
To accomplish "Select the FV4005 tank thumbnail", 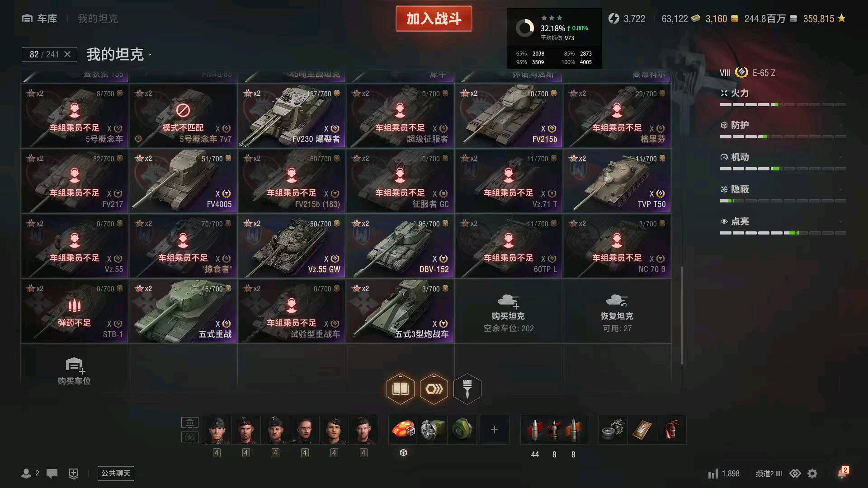I will click(183, 181).
